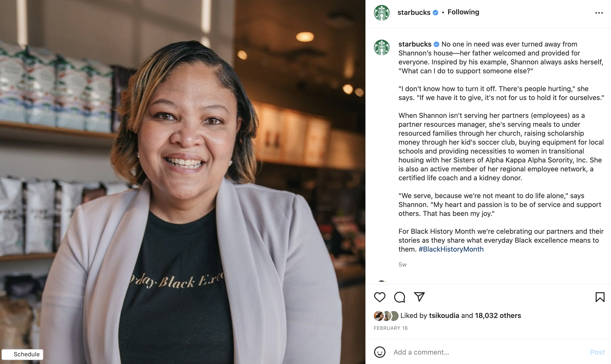Toggle the Following status button
Screen dimensions: 611x364
(x=463, y=12)
